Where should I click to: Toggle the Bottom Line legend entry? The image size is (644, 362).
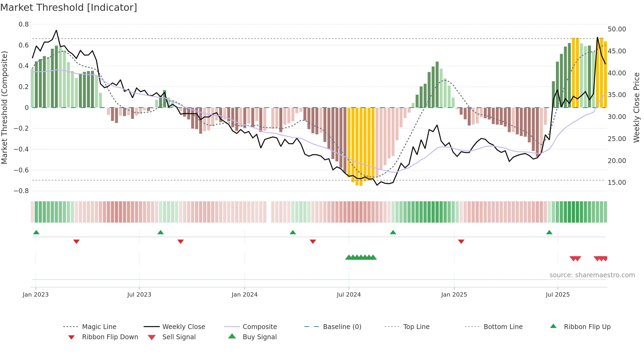494,327
